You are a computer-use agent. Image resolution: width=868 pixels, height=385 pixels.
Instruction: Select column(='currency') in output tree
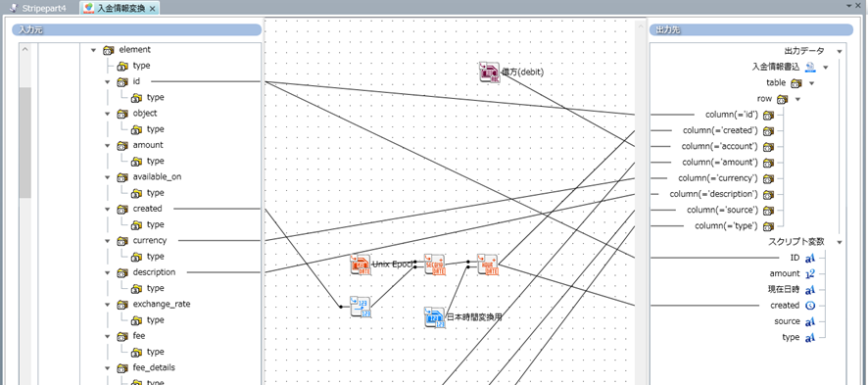point(717,178)
